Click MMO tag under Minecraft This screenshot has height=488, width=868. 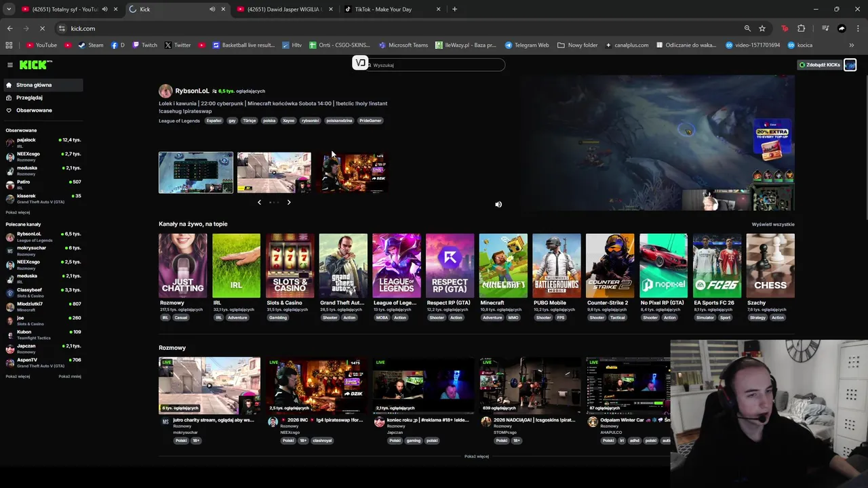[513, 317]
